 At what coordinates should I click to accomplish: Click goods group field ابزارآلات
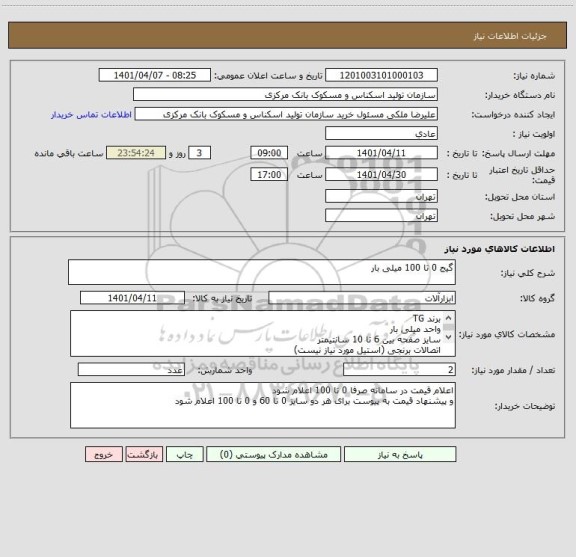tap(362, 298)
